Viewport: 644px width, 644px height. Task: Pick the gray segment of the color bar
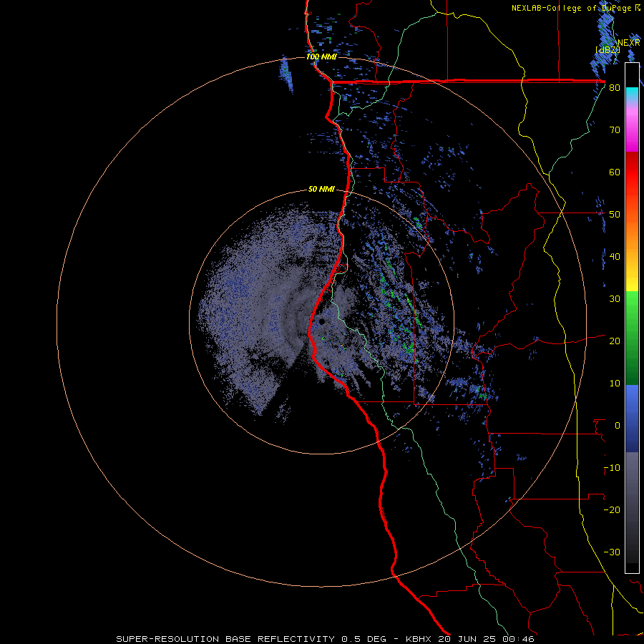click(632, 477)
